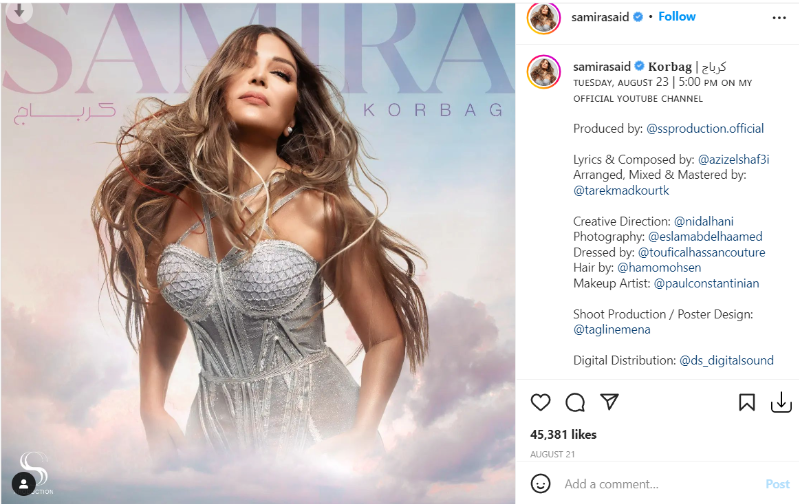Image resolution: width=799 pixels, height=504 pixels.
Task: Open the @tarekmadkourtk mention
Action: coord(621,191)
